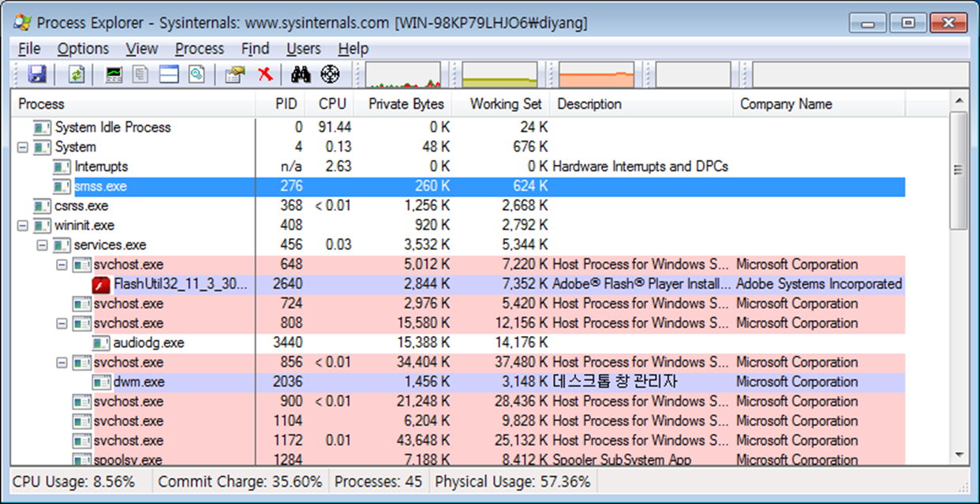980x504 pixels.
Task: Click the vertical scrollbar down arrow
Action: click(959, 455)
